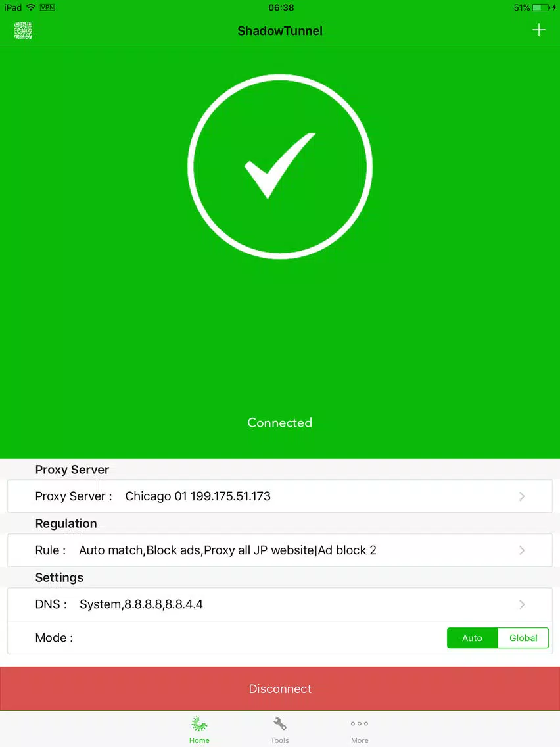The width and height of the screenshot is (560, 747).
Task: Expand the Rule row chevron
Action: click(x=522, y=550)
